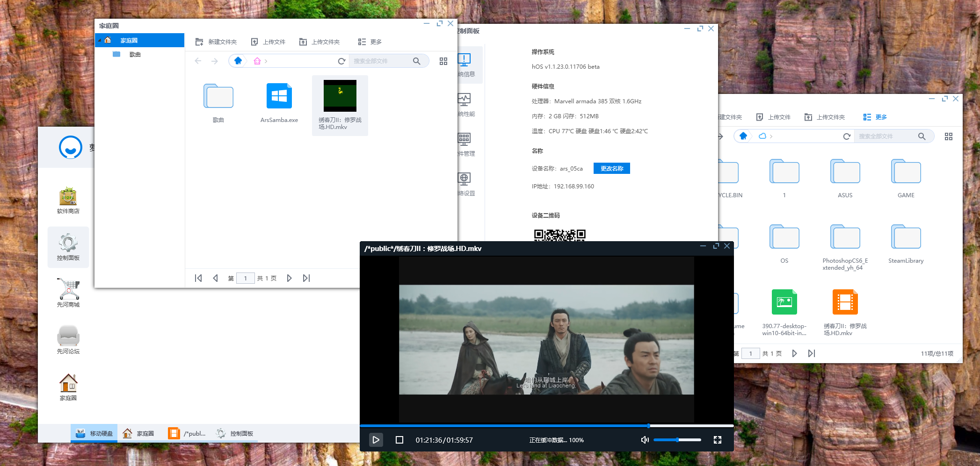
Task: Open the 先河论坛 forum icon
Action: tap(68, 340)
